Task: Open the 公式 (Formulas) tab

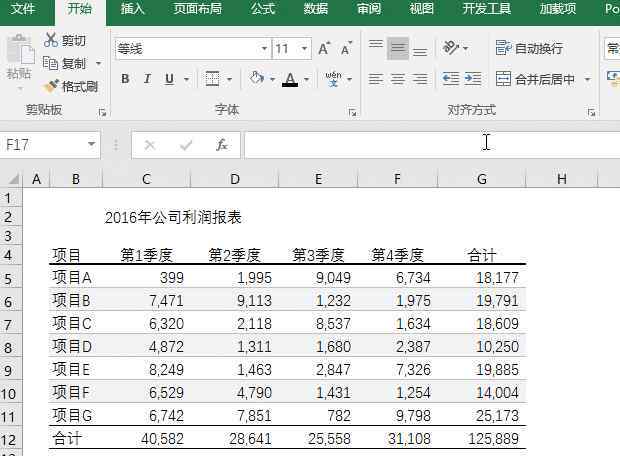Action: (263, 9)
